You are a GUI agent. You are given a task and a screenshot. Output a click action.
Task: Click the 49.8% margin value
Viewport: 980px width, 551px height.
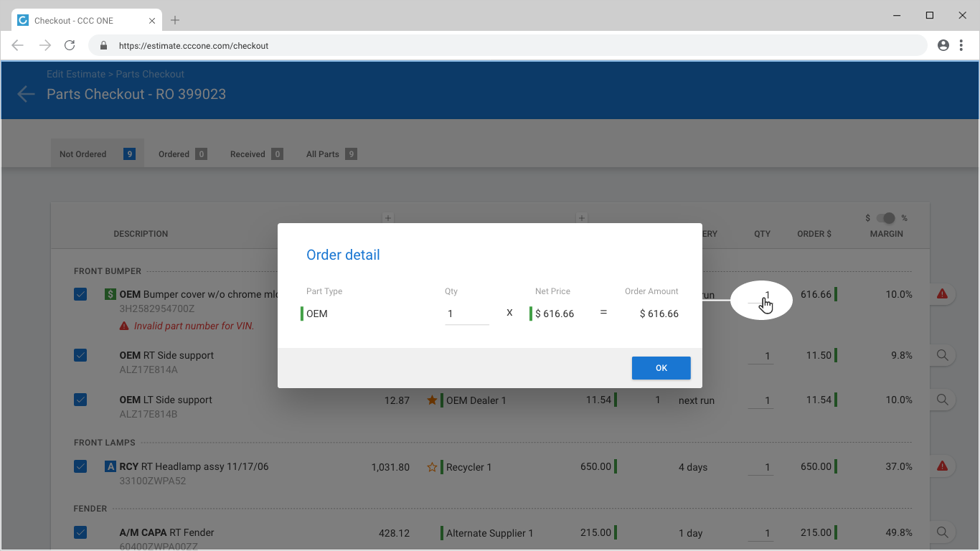899,532
